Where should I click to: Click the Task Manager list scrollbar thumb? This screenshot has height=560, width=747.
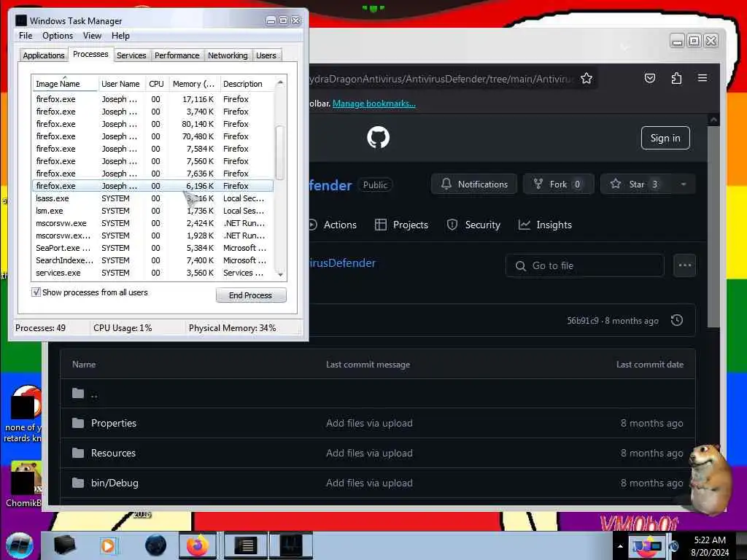coord(279,152)
